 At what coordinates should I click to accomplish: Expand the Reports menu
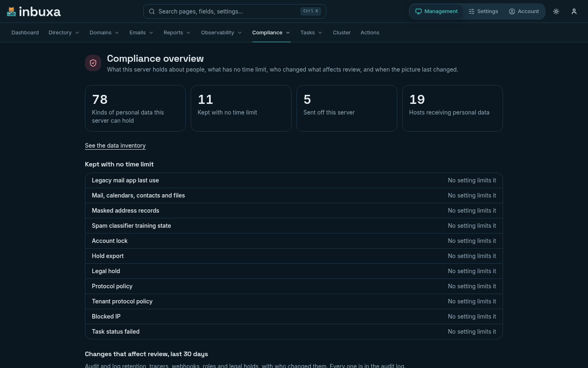click(177, 33)
